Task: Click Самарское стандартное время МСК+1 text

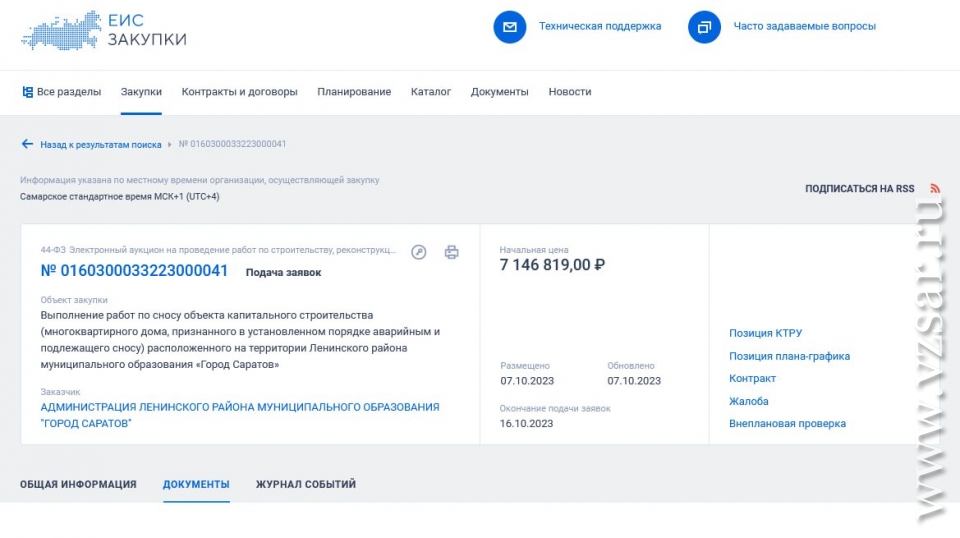Action: point(119,196)
